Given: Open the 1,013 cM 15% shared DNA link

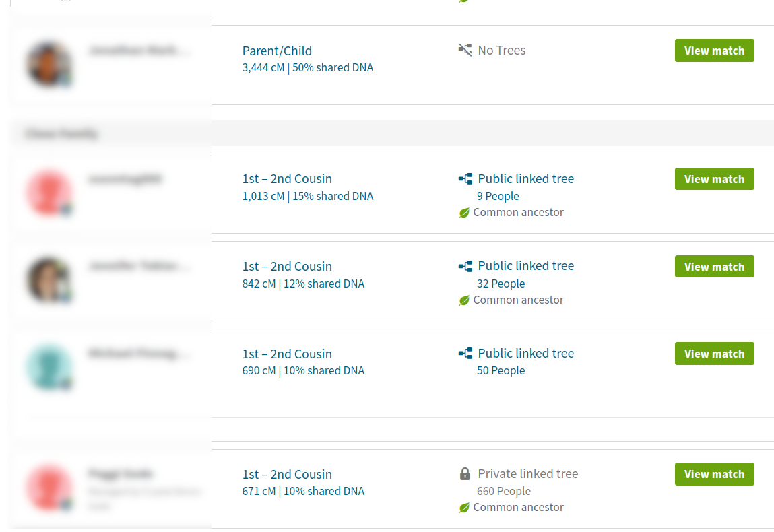Looking at the screenshot, I should (x=307, y=197).
